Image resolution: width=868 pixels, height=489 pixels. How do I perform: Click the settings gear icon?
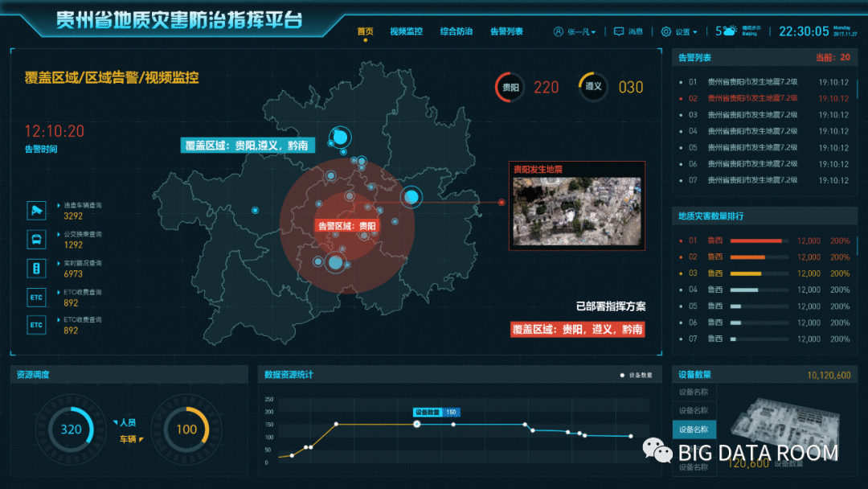tap(666, 31)
